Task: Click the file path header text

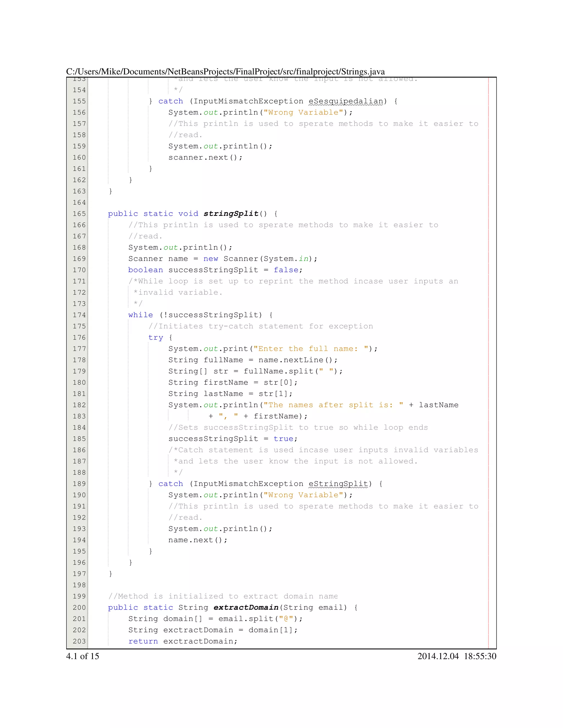Action: [225, 72]
